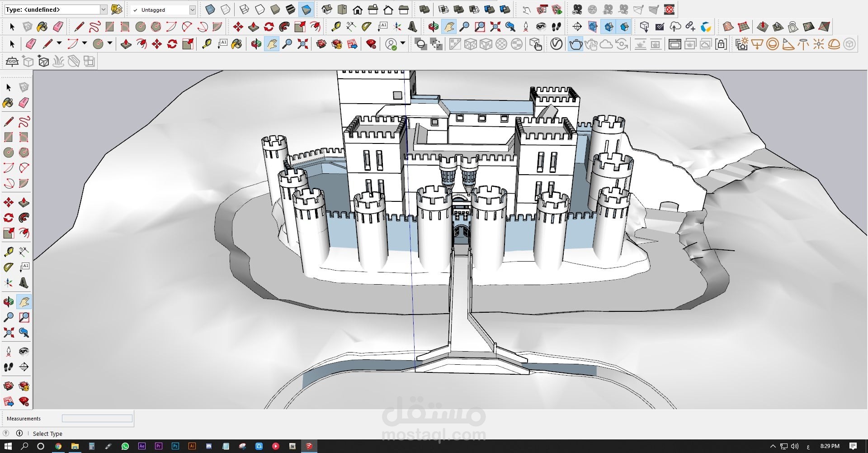Toggle X-Ray face style
The image size is (868, 453).
(210, 10)
